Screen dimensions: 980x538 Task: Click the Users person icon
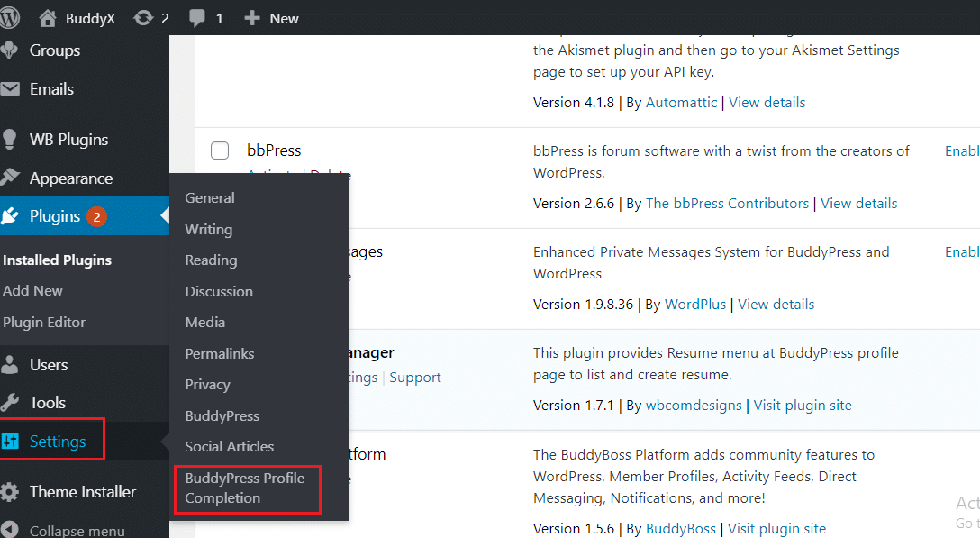click(x=10, y=365)
